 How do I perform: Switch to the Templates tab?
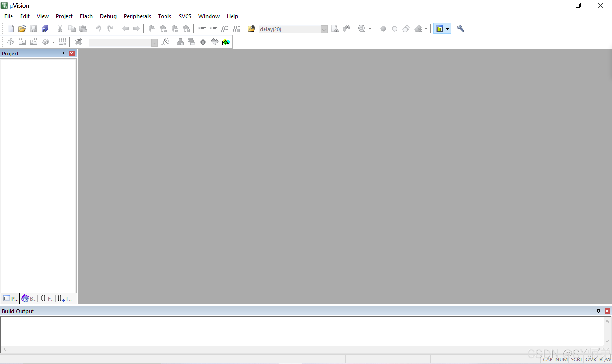[65, 299]
